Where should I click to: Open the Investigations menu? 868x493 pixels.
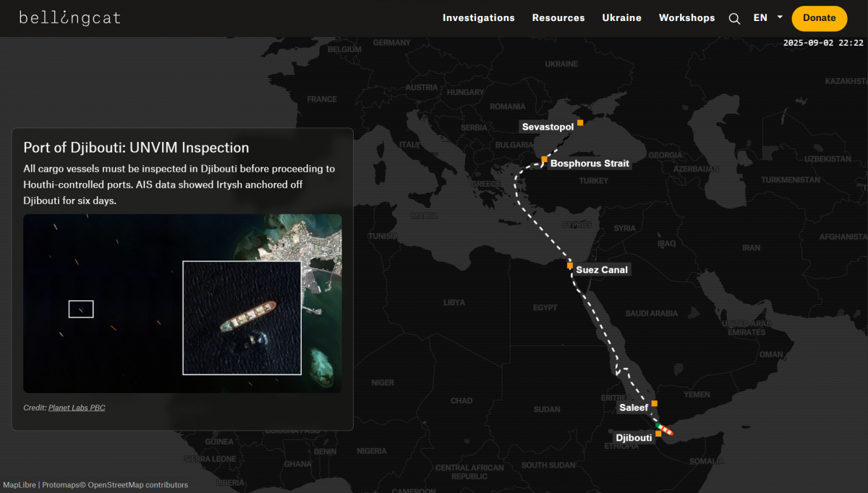click(478, 18)
